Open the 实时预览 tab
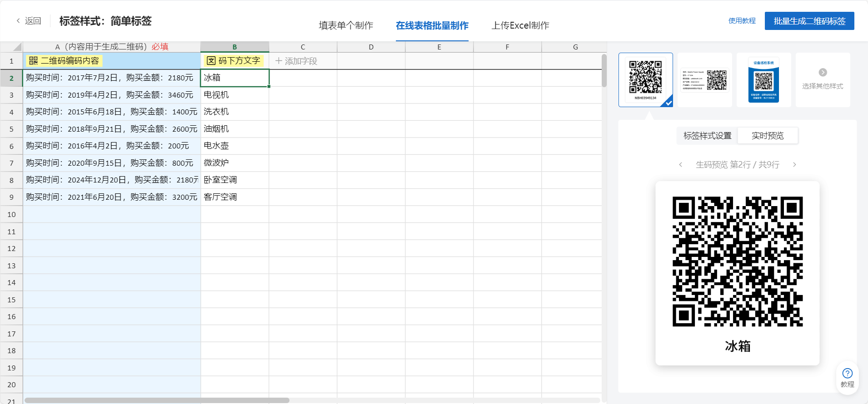Viewport: 868px width, 404px height. [x=768, y=136]
